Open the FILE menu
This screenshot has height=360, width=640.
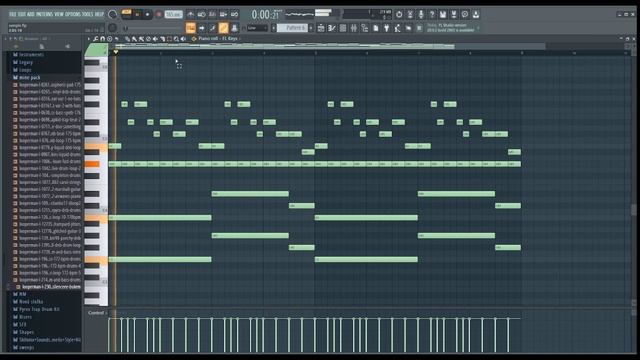12,14
